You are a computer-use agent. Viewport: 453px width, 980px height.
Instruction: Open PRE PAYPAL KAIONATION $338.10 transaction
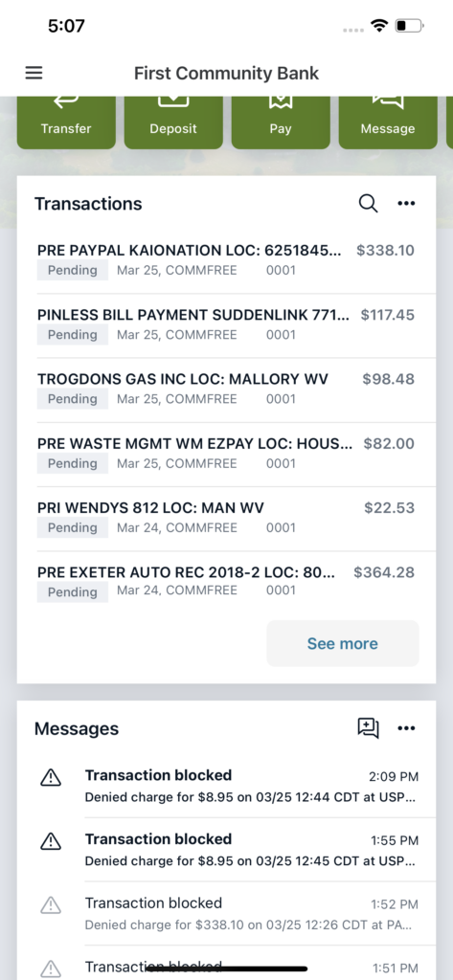click(226, 260)
